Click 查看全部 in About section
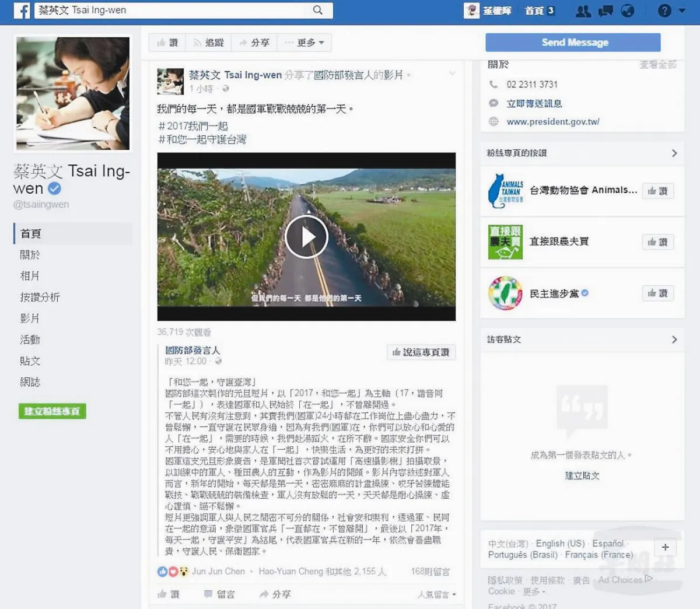This screenshot has width=700, height=609. 657,64
